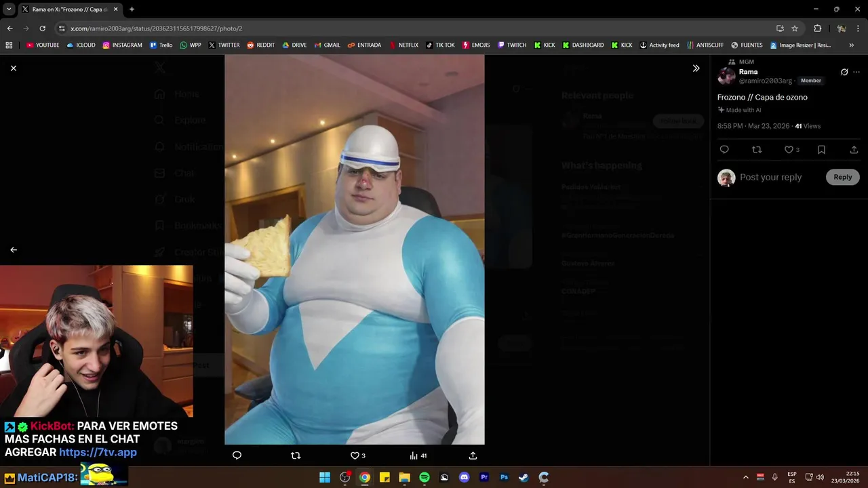
Task: Open the tab search dropdown
Action: pyautogui.click(x=9, y=9)
